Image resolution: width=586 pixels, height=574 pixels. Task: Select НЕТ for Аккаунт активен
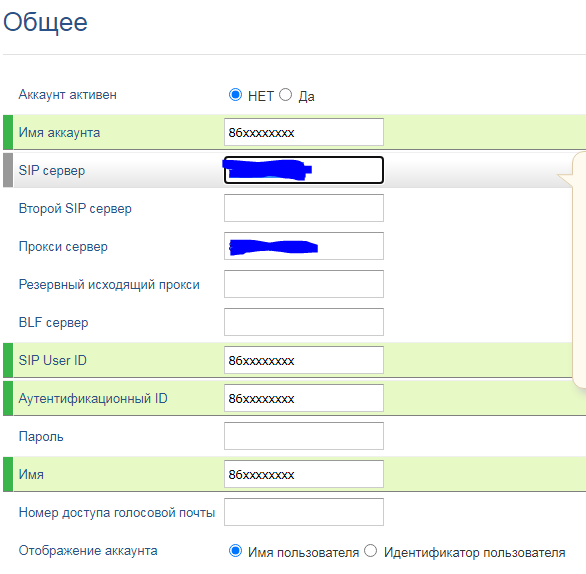[235, 95]
